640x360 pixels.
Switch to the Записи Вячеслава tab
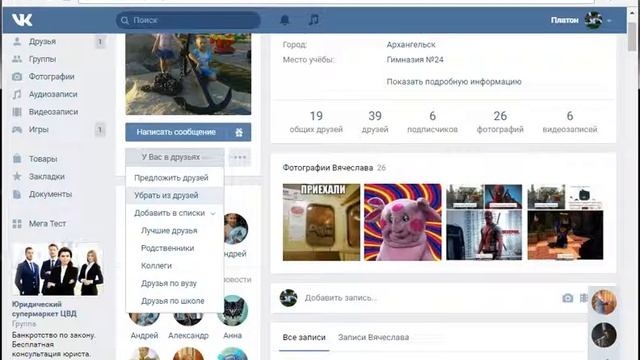coord(373,338)
